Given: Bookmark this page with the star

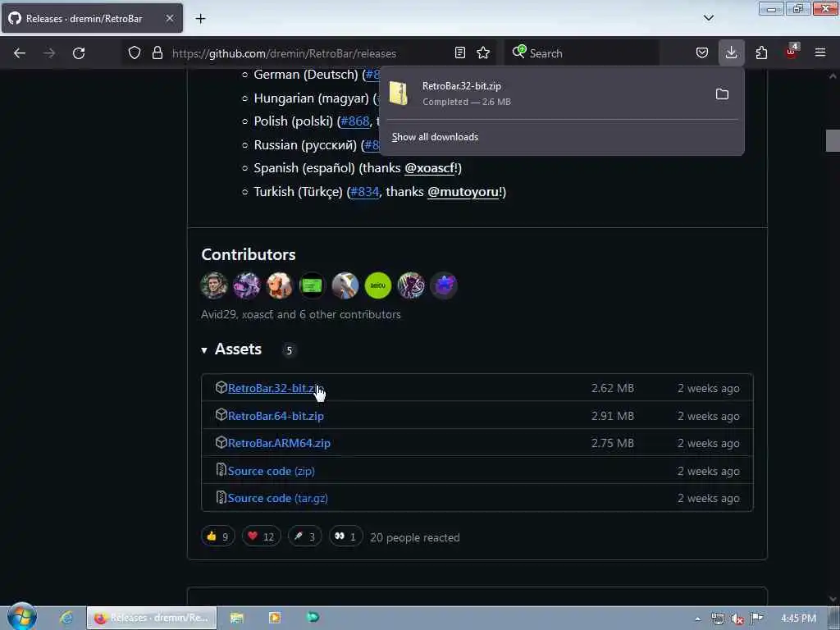Looking at the screenshot, I should (x=483, y=53).
